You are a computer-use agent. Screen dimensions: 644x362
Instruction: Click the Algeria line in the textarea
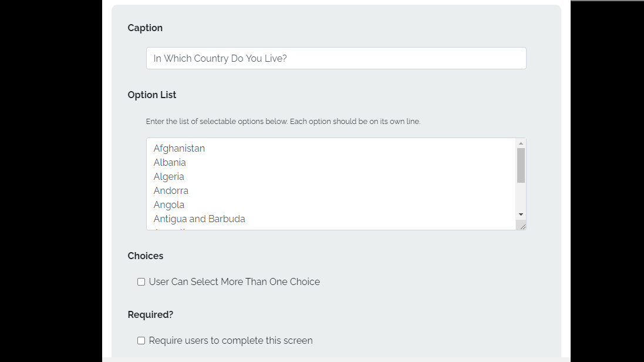[169, 177]
